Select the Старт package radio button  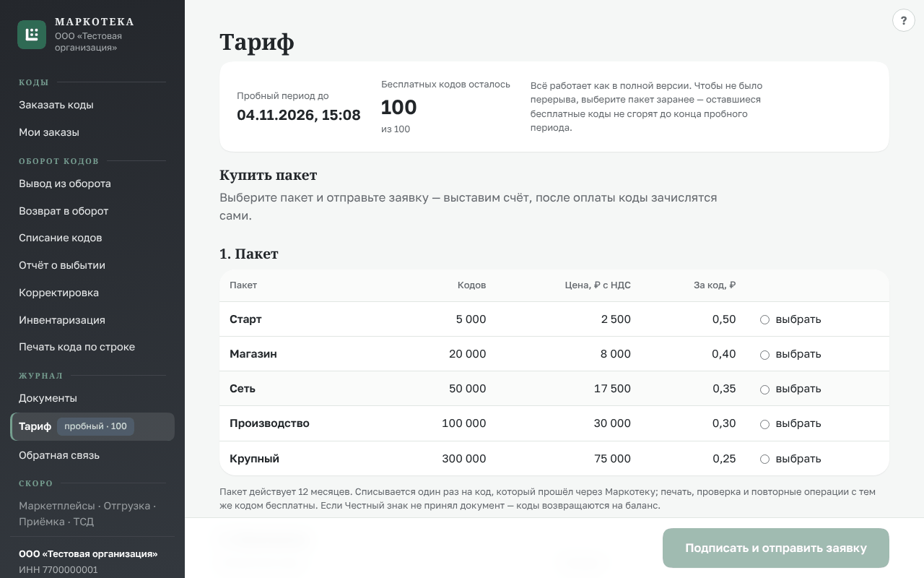click(x=764, y=319)
